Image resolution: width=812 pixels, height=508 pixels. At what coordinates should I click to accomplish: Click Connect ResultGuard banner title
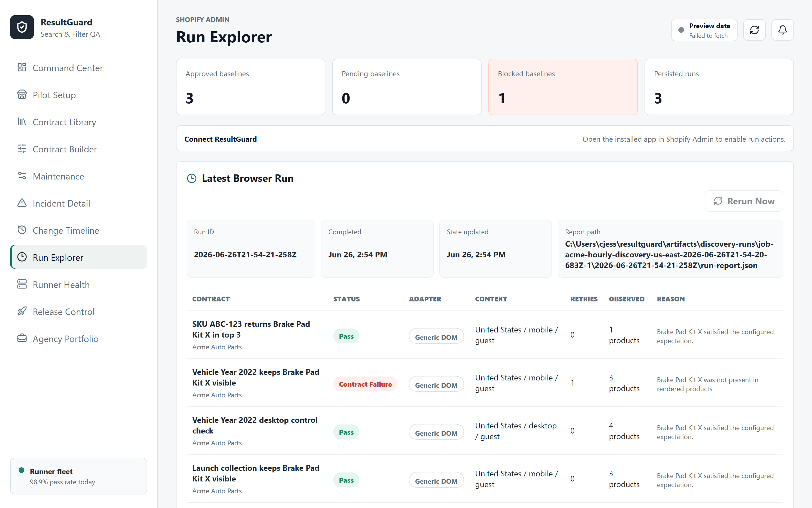pos(220,139)
